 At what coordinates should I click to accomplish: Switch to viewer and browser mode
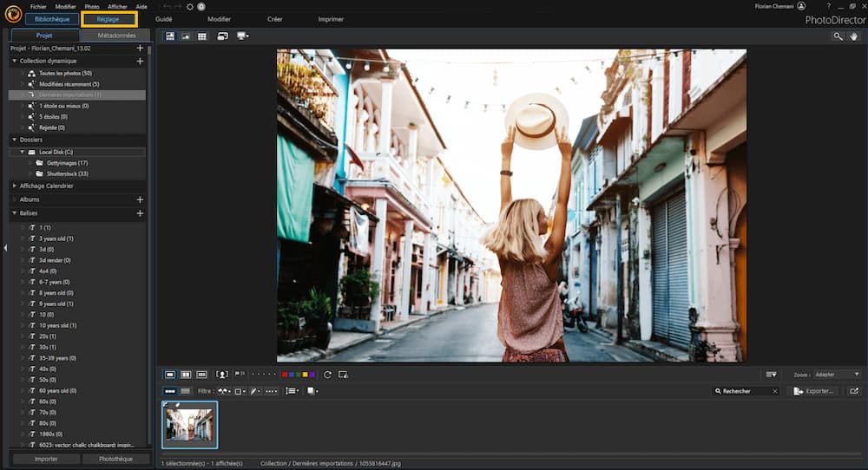tap(170, 36)
